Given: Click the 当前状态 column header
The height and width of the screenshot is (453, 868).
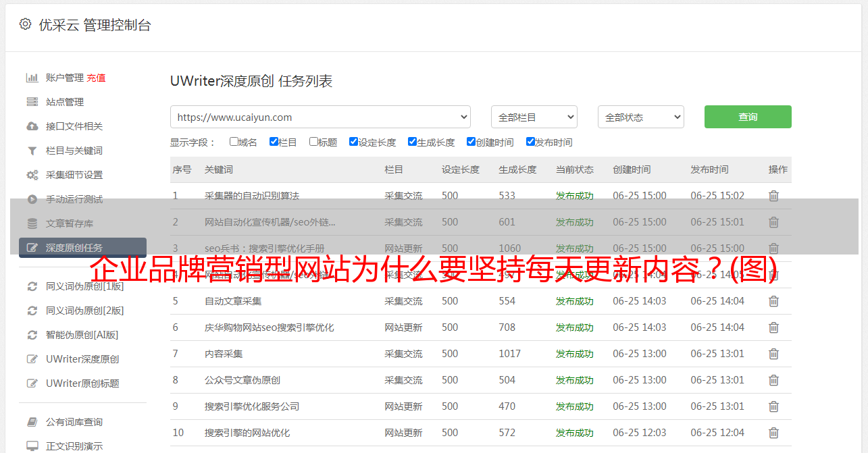Looking at the screenshot, I should pos(575,169).
